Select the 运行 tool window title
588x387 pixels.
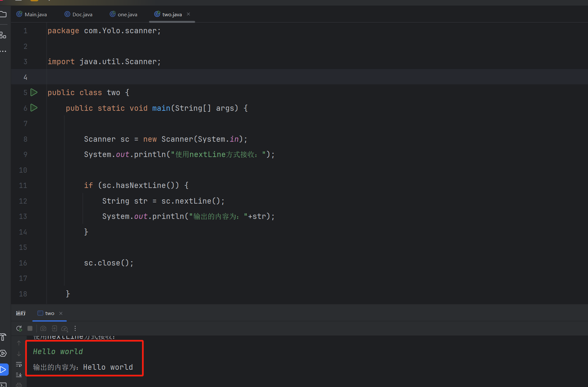21,313
